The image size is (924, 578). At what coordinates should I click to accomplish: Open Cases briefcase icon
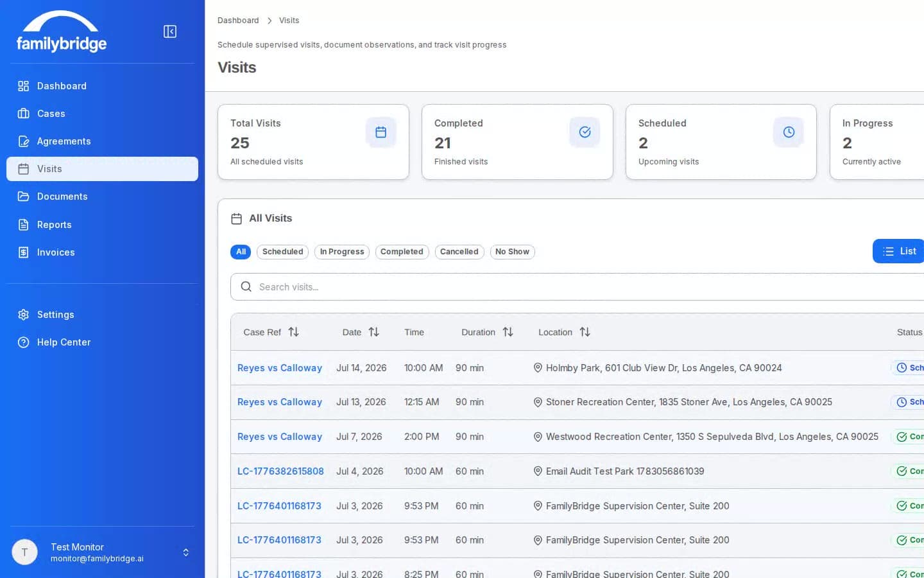pyautogui.click(x=24, y=114)
